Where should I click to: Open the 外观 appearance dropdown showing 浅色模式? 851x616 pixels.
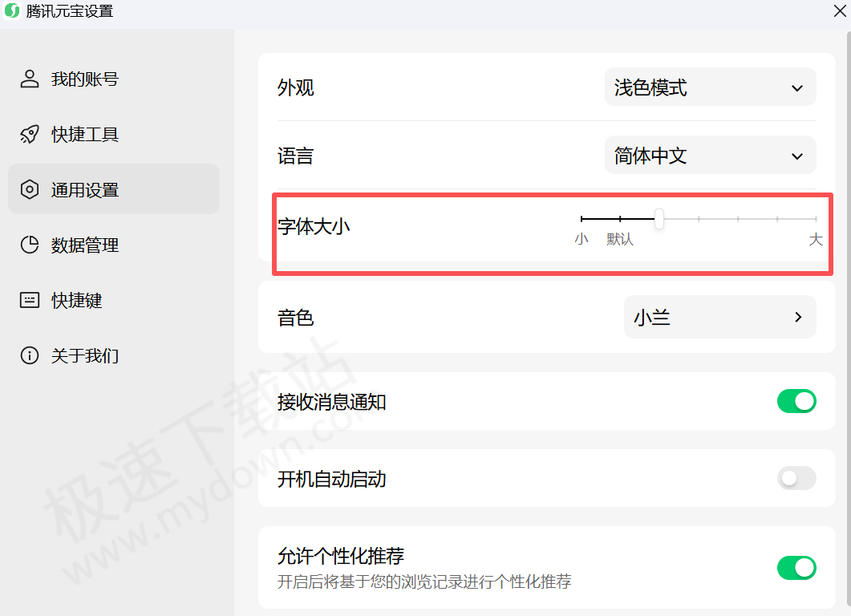(710, 87)
